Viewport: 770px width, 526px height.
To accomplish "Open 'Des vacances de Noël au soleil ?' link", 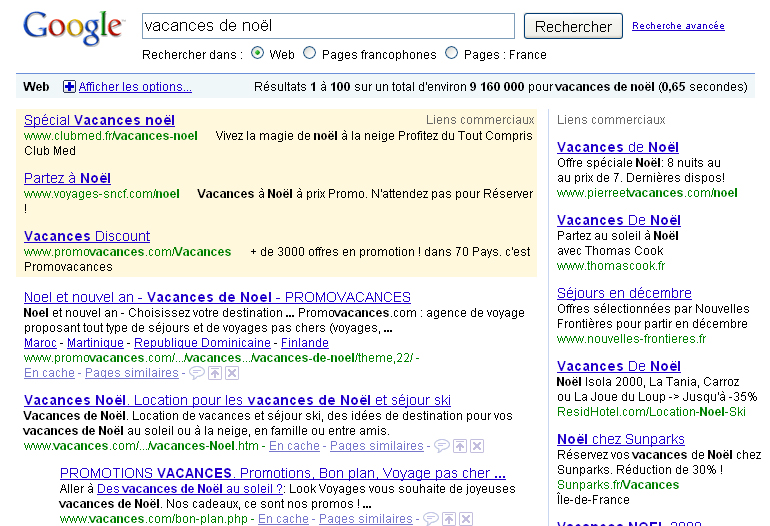I will [x=190, y=489].
